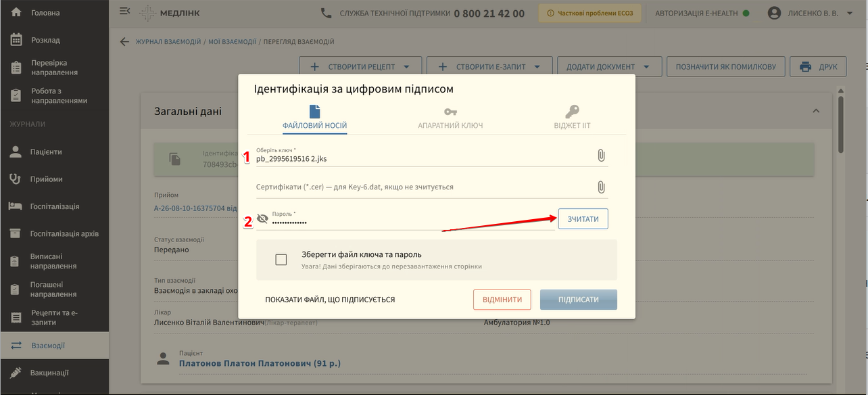Open Розклад calendar icon
This screenshot has width=868, height=395.
click(16, 40)
